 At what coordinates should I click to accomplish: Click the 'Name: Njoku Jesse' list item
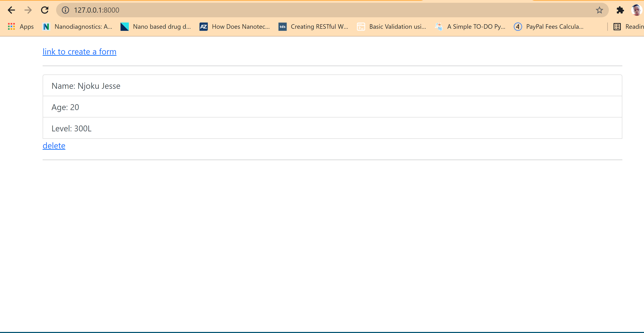coord(332,85)
